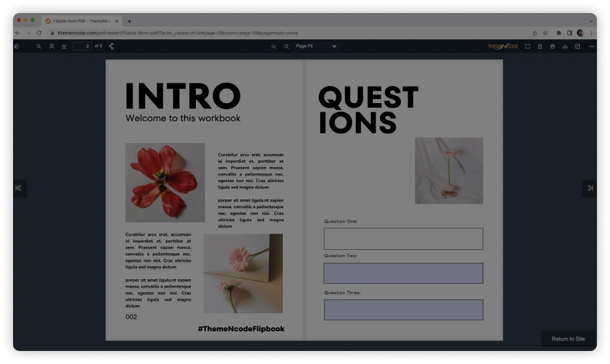This screenshot has width=610, height=364.
Task: Open the more tools menu (three dots)
Action: pos(592,46)
